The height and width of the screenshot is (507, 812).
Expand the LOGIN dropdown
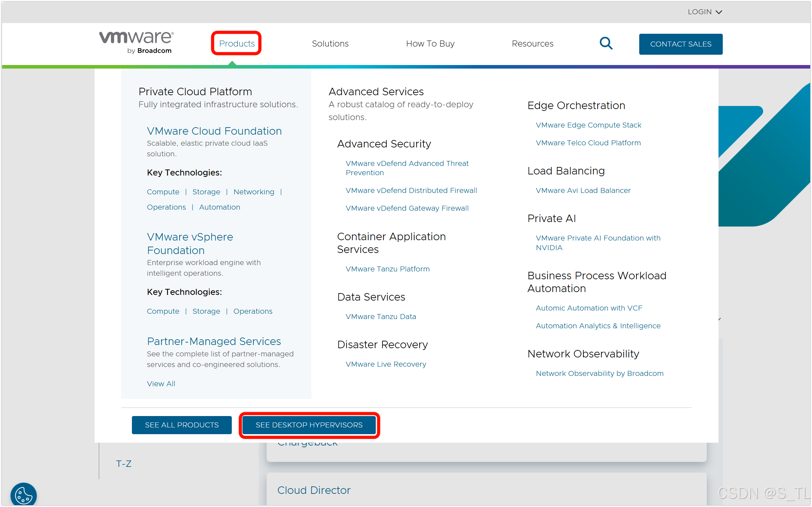(x=705, y=12)
